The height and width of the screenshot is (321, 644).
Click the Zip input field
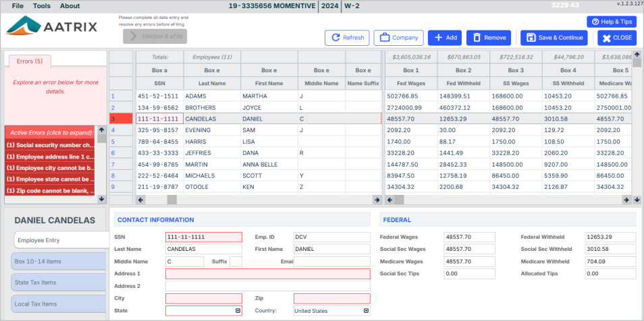point(331,299)
